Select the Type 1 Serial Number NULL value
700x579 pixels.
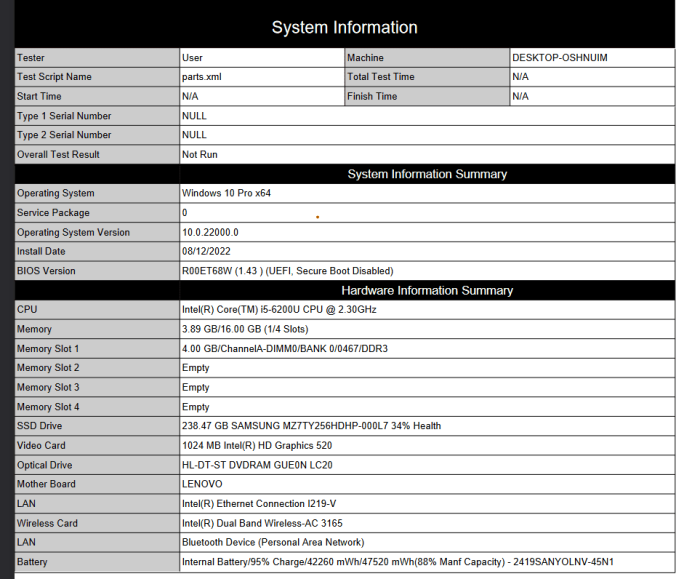(194, 116)
